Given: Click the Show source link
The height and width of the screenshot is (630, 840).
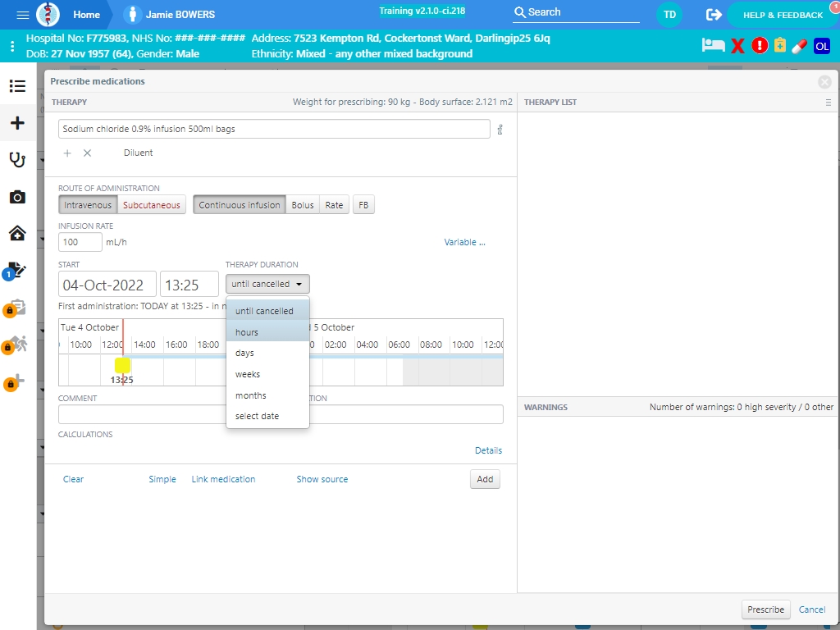Looking at the screenshot, I should point(322,479).
